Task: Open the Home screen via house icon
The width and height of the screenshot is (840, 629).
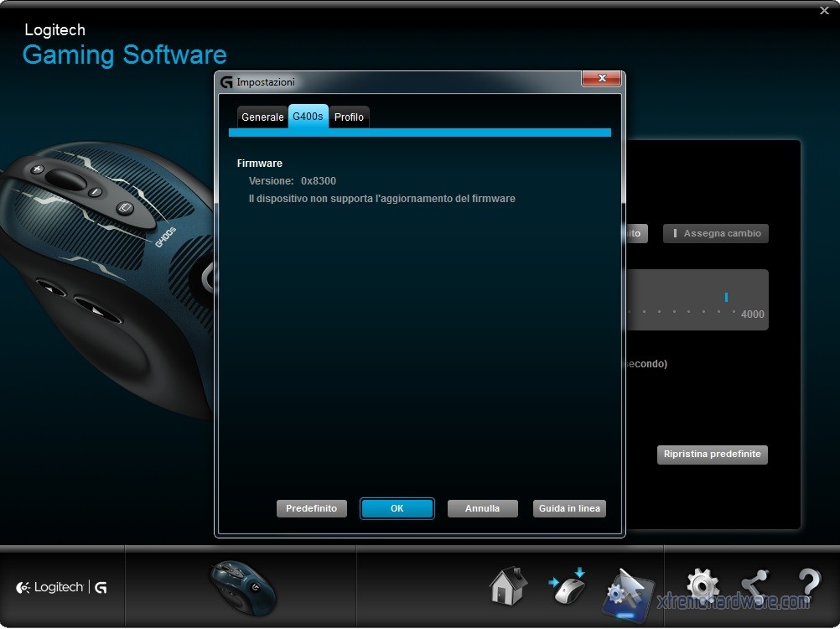Action: [x=509, y=585]
